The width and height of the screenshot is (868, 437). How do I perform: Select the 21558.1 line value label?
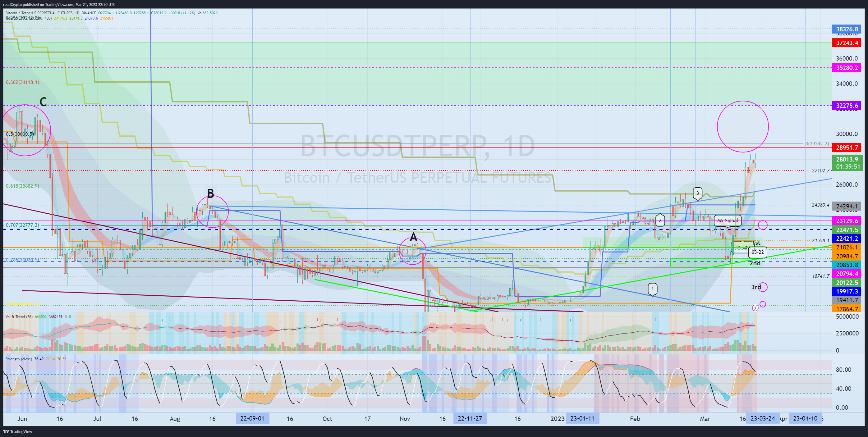pos(820,240)
